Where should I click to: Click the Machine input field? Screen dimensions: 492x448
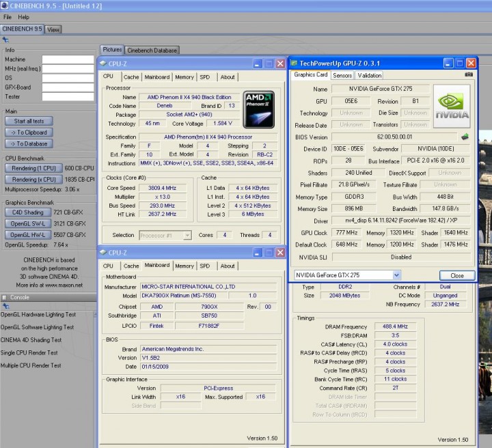click(68, 59)
